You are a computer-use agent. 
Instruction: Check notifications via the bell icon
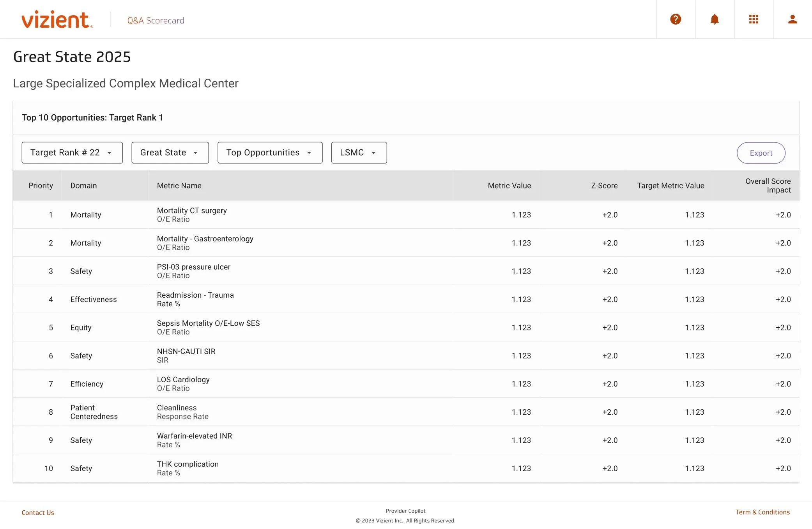[715, 19]
